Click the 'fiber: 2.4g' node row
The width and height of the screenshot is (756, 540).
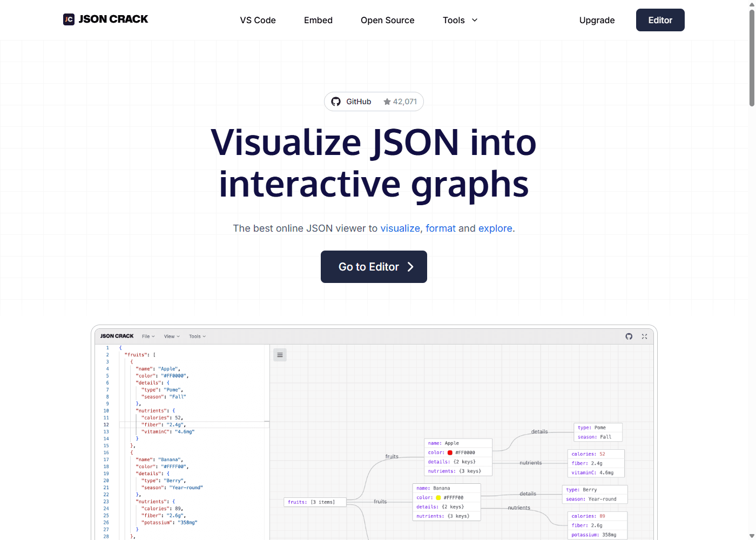596,463
